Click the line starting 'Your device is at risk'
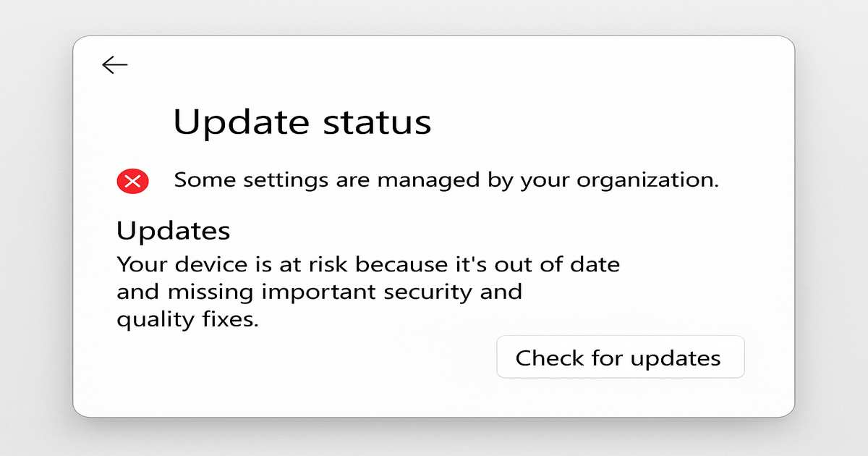Screen dimensions: 868x456 pos(368,264)
